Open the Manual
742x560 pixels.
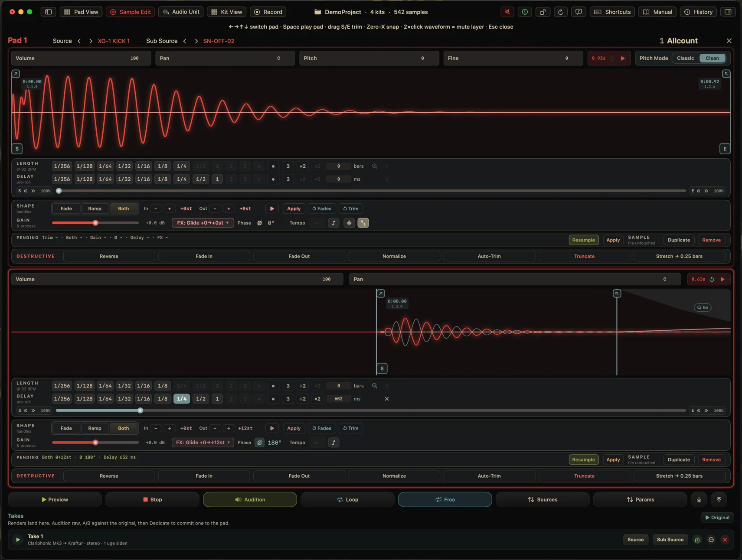click(x=657, y=12)
